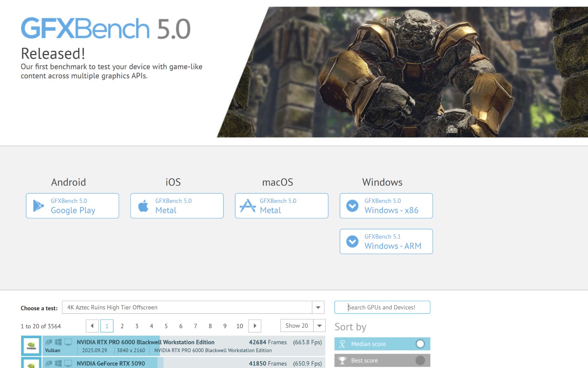Click Search GPUs and Devices field
The width and height of the screenshot is (588, 368).
[x=382, y=307]
